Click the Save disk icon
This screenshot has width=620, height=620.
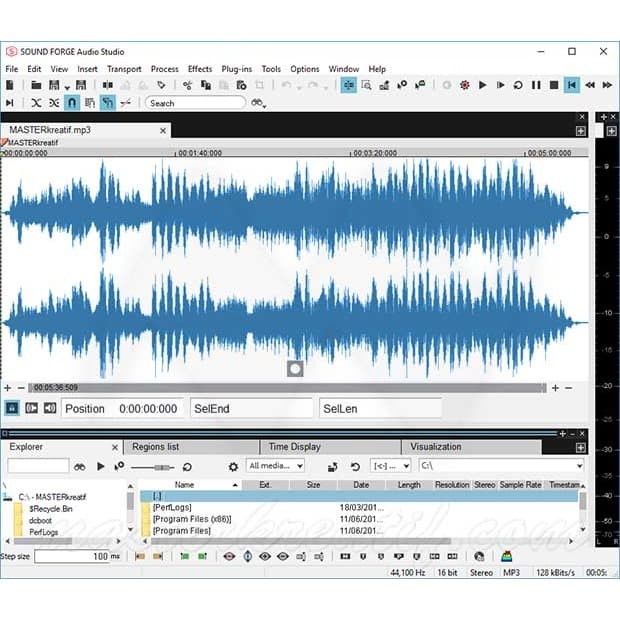pos(54,85)
